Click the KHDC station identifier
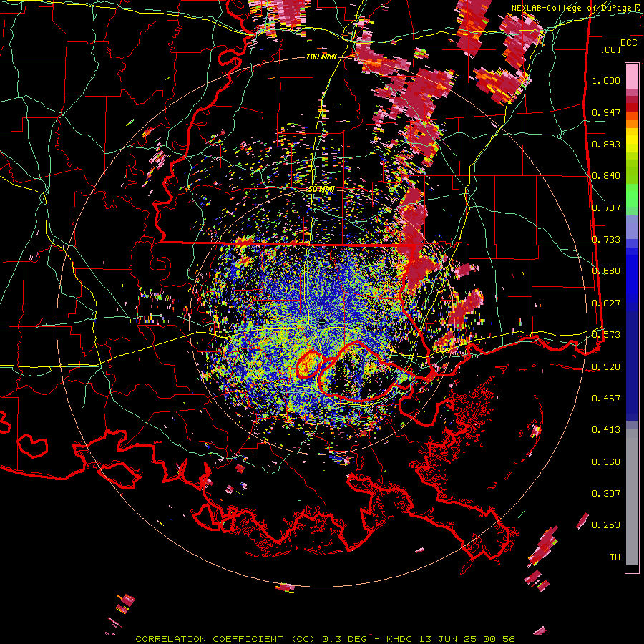644x644 pixels. [400, 639]
